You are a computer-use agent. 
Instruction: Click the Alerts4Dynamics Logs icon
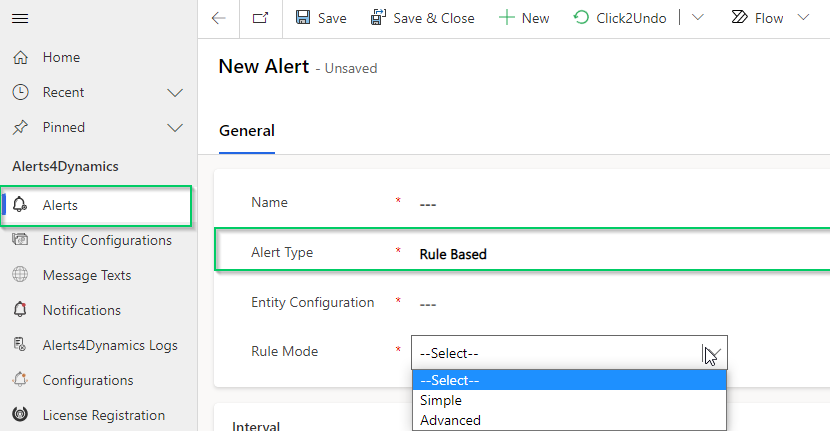[x=20, y=345]
